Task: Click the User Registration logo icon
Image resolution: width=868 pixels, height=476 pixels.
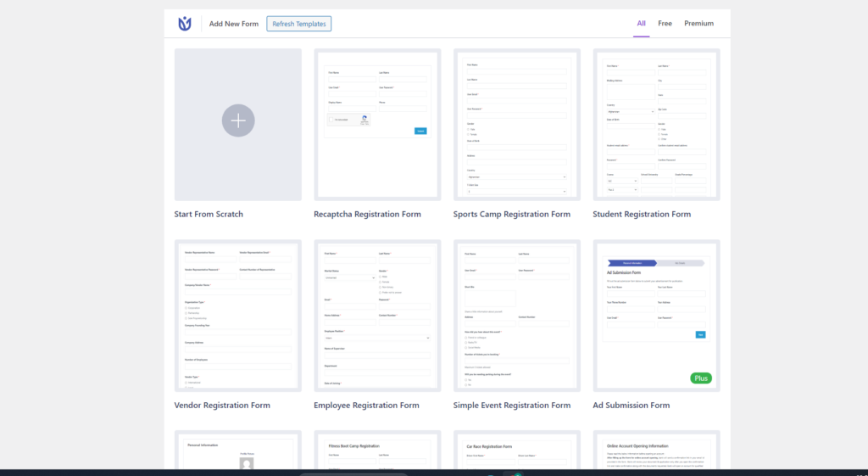Action: pos(185,24)
